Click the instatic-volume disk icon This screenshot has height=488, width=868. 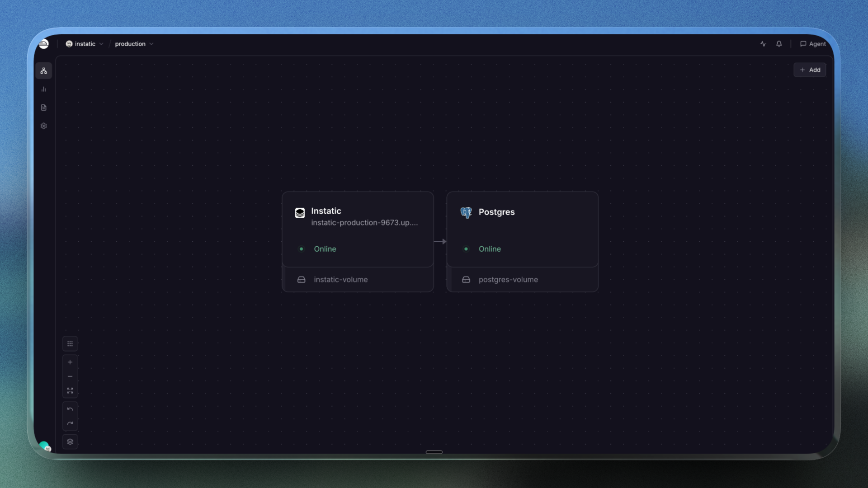point(302,280)
